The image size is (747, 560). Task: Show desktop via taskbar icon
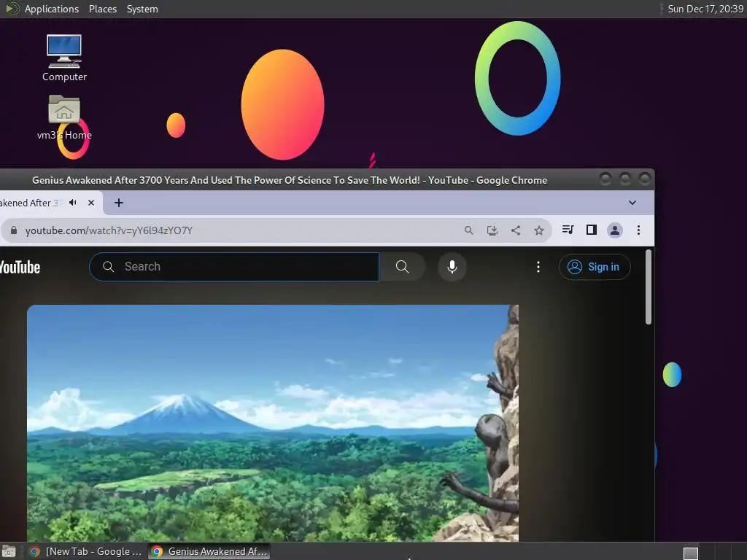pos(9,552)
